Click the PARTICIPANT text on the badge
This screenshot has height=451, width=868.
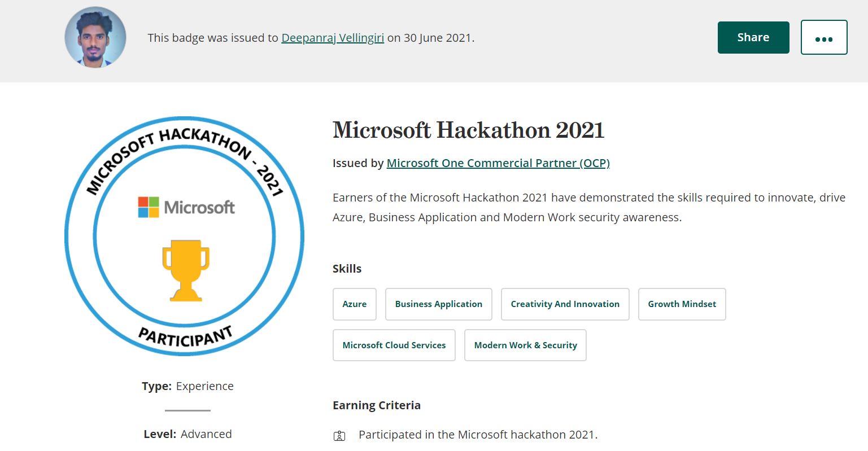pyautogui.click(x=185, y=337)
